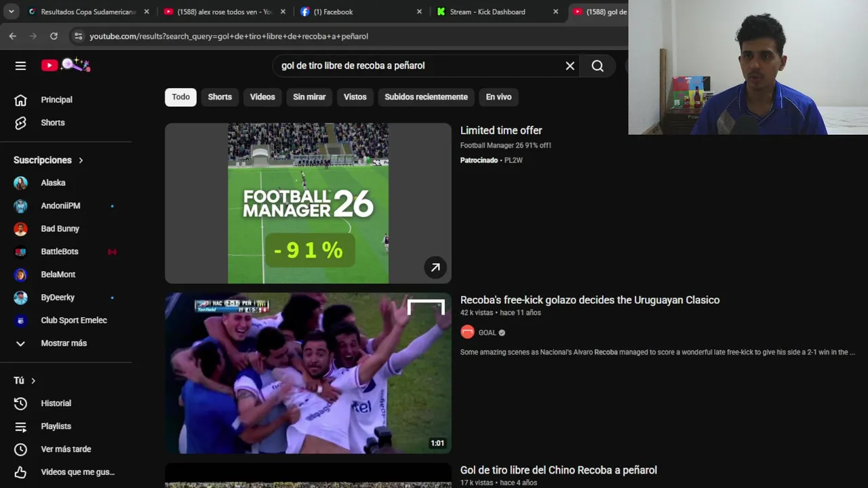868x488 pixels.
Task: Close the Facebook tab
Action: point(419,12)
